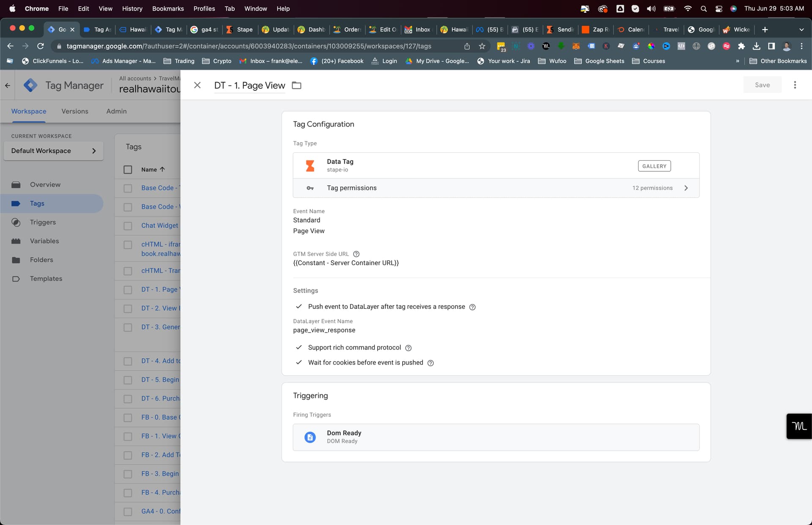Switch to the Stape browser tab
The width and height of the screenshot is (812, 525).
click(240, 29)
